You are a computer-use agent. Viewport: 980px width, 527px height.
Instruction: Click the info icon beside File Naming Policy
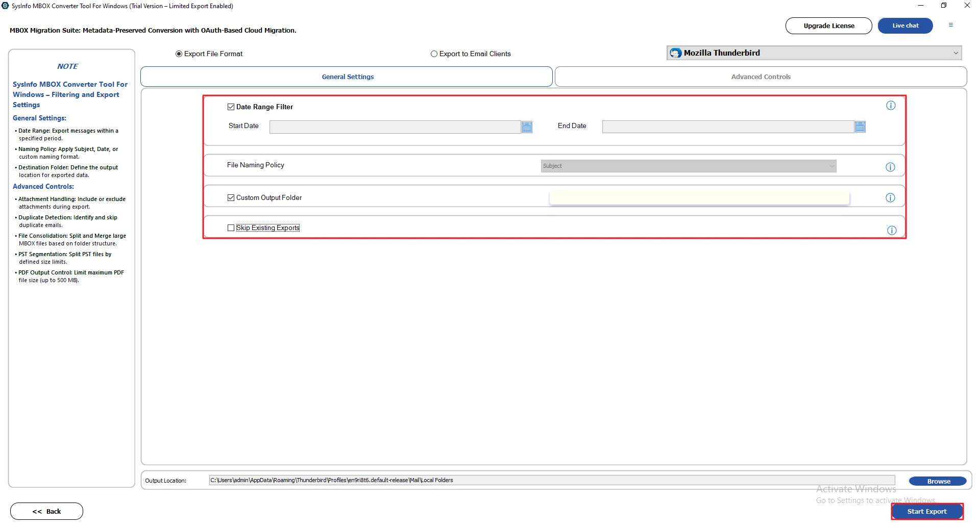(x=890, y=167)
